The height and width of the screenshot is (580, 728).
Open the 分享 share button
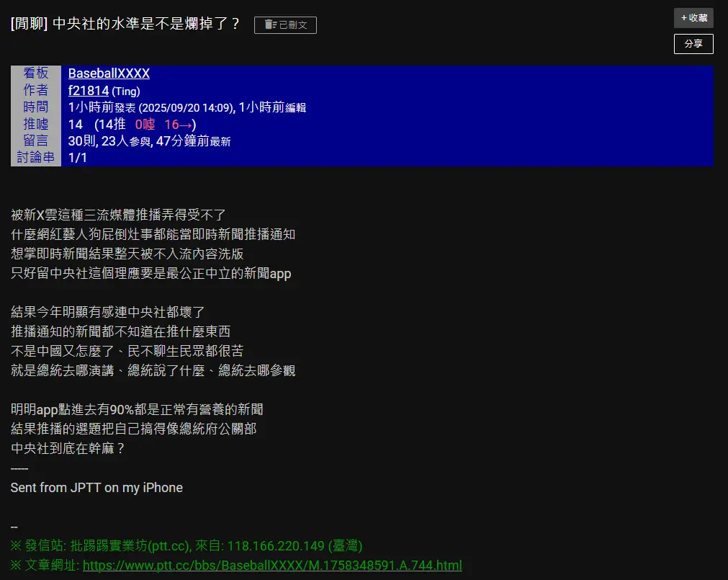point(693,44)
